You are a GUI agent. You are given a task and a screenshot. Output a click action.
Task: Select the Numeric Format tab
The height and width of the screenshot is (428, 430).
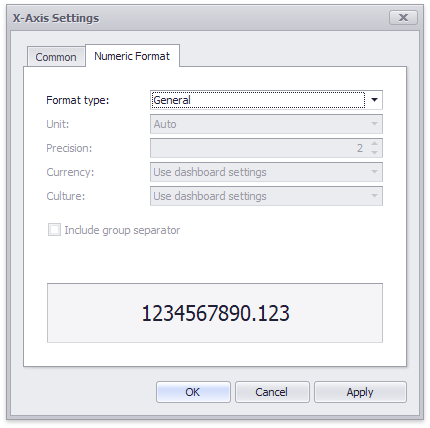tap(132, 56)
